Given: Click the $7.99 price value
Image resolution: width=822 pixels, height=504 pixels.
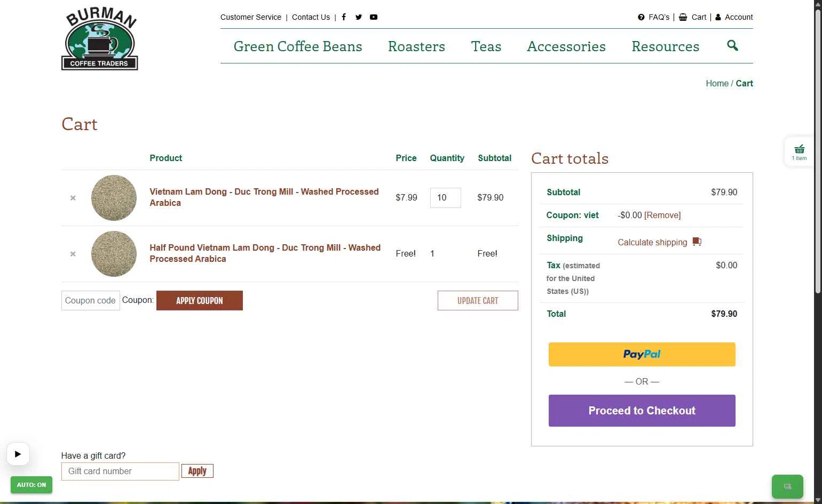Looking at the screenshot, I should click(406, 197).
